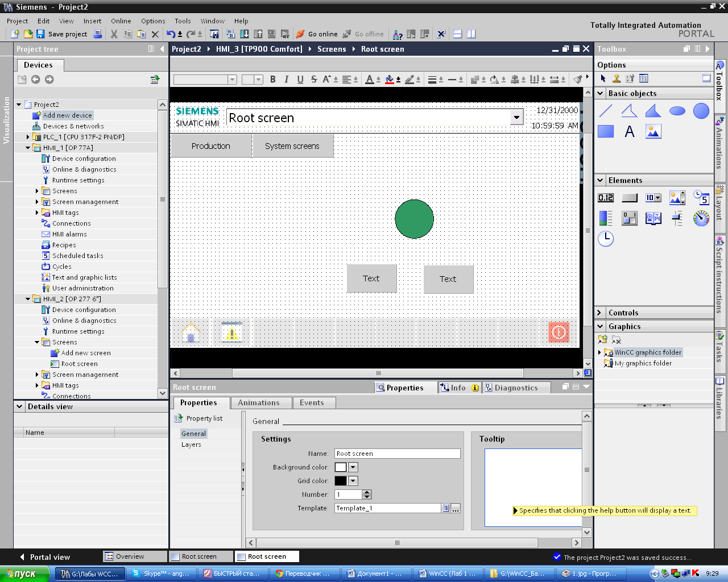Screen dimensions: 728x582
Task: Open the Info inspector tab
Action: click(x=459, y=388)
